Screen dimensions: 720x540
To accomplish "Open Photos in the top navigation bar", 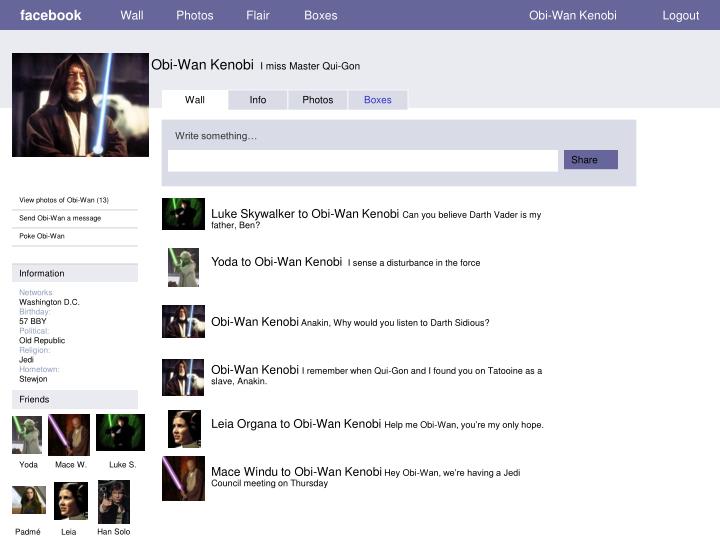I will pos(195,15).
